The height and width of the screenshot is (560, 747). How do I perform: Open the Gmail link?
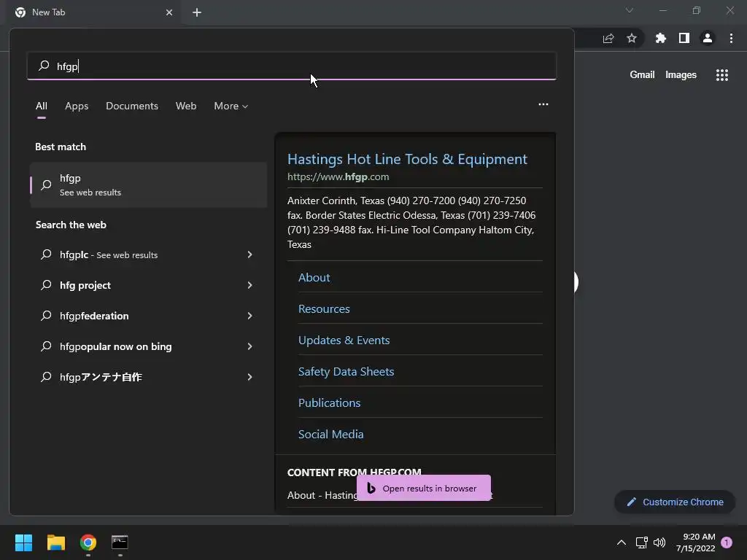(x=642, y=75)
